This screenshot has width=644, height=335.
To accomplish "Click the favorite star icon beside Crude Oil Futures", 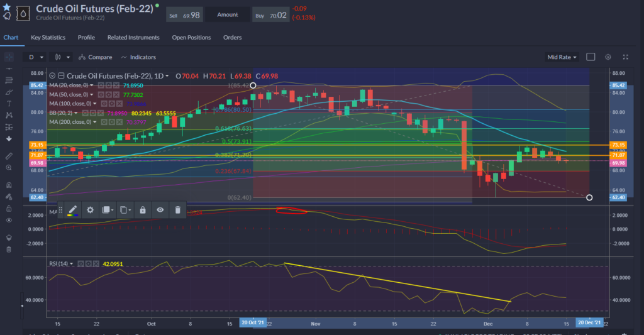I will 6,6.
